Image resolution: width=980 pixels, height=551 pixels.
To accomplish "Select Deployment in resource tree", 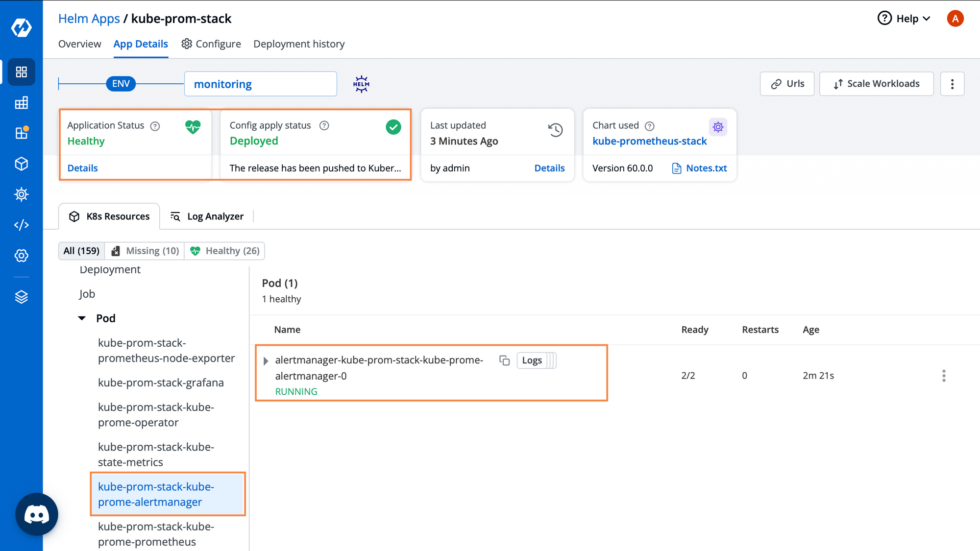I will 110,270.
